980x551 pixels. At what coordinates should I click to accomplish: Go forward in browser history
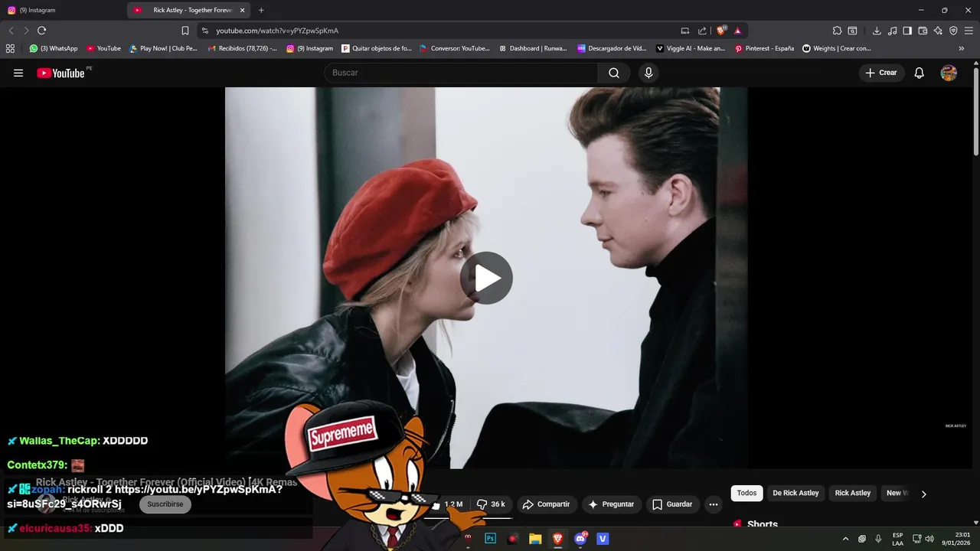26,31
